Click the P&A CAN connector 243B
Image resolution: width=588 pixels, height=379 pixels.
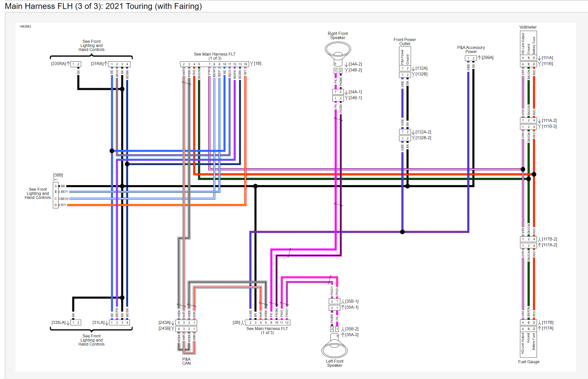pos(186,329)
